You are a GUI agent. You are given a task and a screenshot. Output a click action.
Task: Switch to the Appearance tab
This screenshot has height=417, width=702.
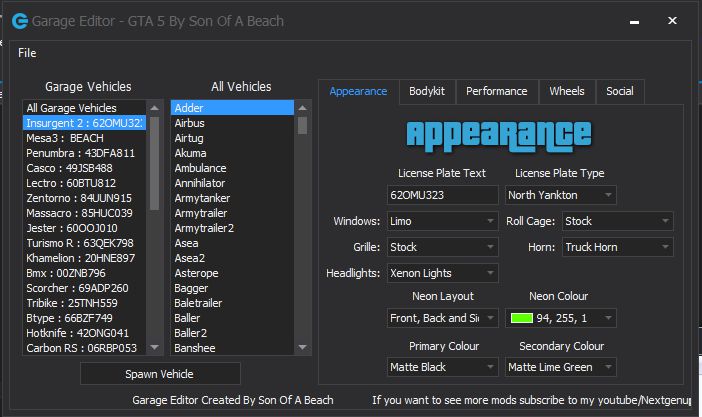(x=358, y=91)
